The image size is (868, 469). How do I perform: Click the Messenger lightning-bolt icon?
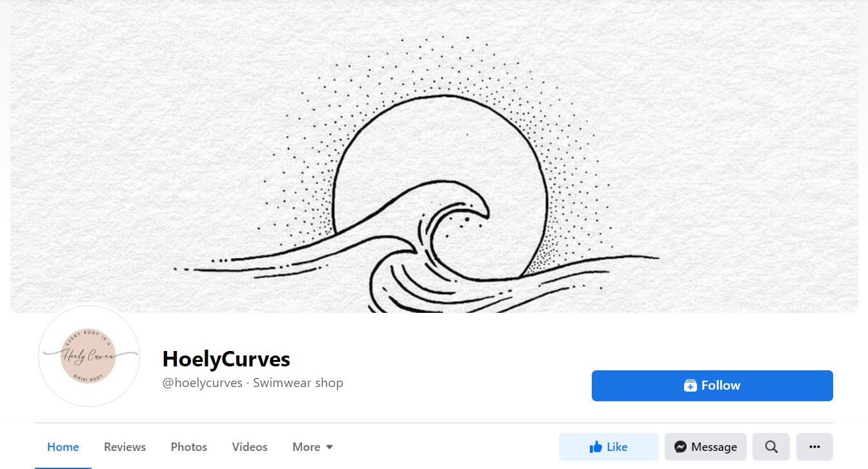[680, 447]
